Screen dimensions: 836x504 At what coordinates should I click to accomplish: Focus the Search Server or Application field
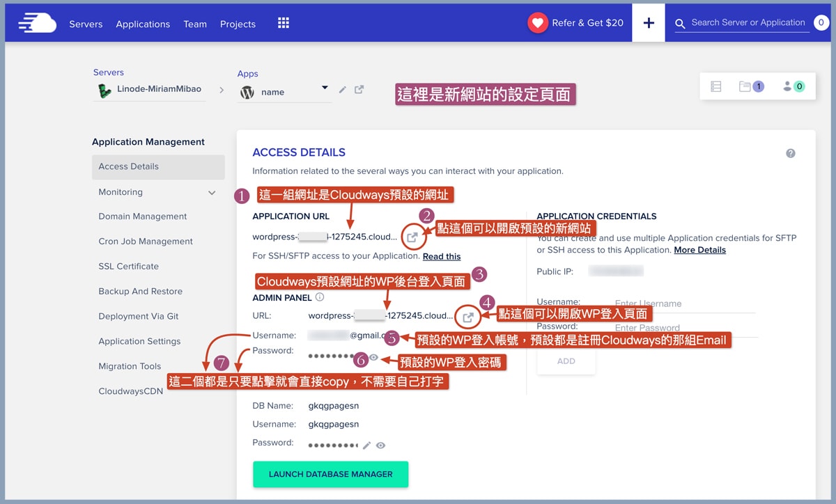[x=748, y=23]
